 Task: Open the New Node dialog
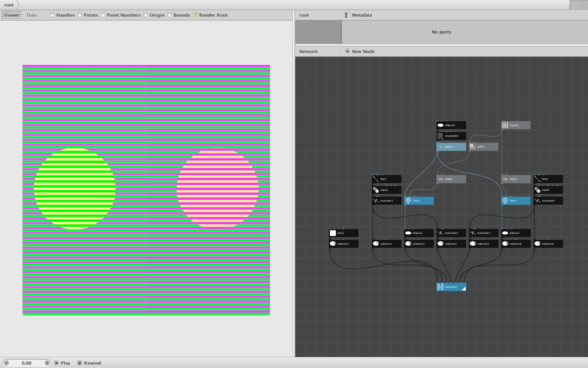point(360,51)
